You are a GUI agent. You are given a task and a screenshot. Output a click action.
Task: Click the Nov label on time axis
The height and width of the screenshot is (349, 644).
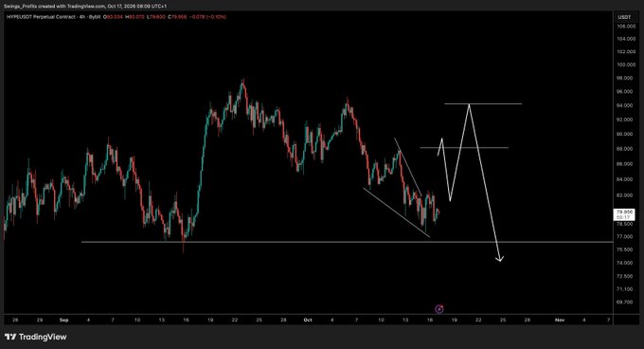pos(560,320)
